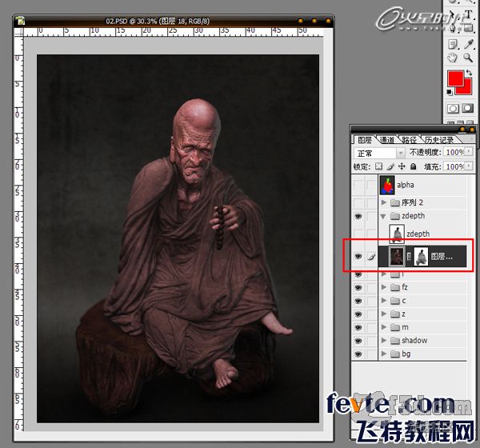Lock layer position with move icon

click(x=402, y=166)
